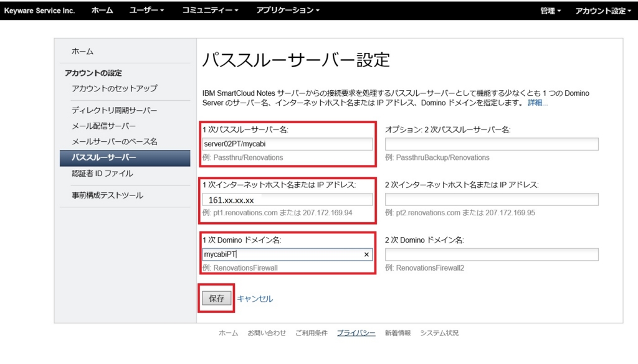Select ホーム in the left sidebar

tap(83, 51)
